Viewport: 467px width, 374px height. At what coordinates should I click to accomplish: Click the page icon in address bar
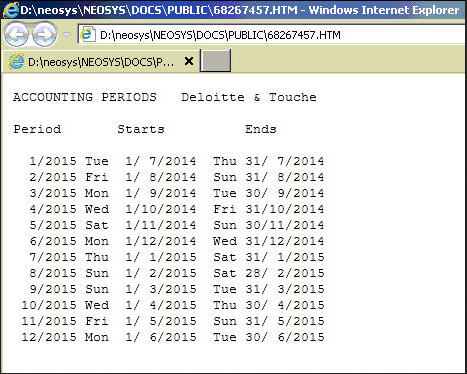point(87,35)
